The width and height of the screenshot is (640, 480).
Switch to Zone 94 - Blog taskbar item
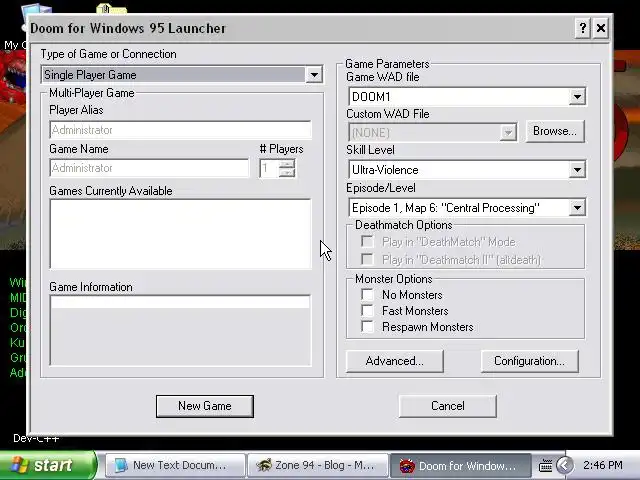(x=318, y=465)
